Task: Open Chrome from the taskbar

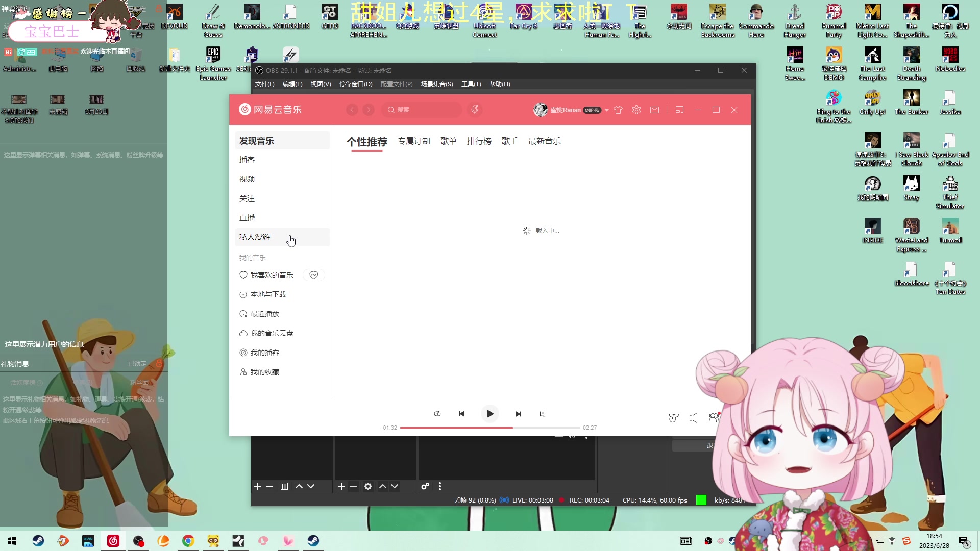Action: [x=188, y=541]
